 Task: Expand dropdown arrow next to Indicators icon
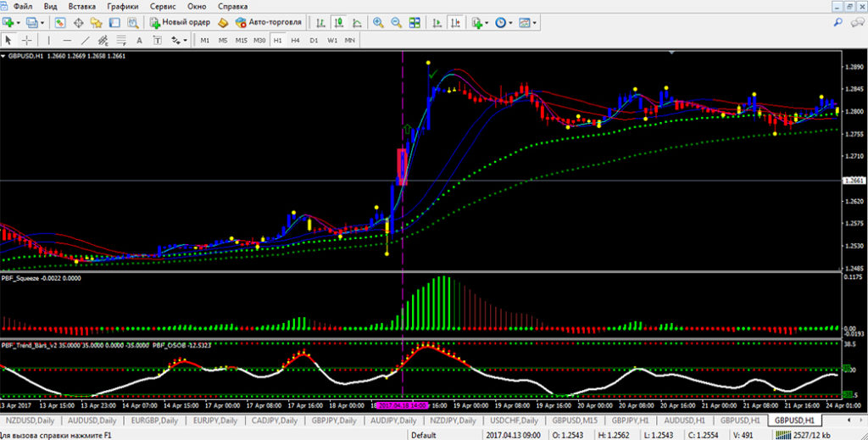(x=487, y=23)
